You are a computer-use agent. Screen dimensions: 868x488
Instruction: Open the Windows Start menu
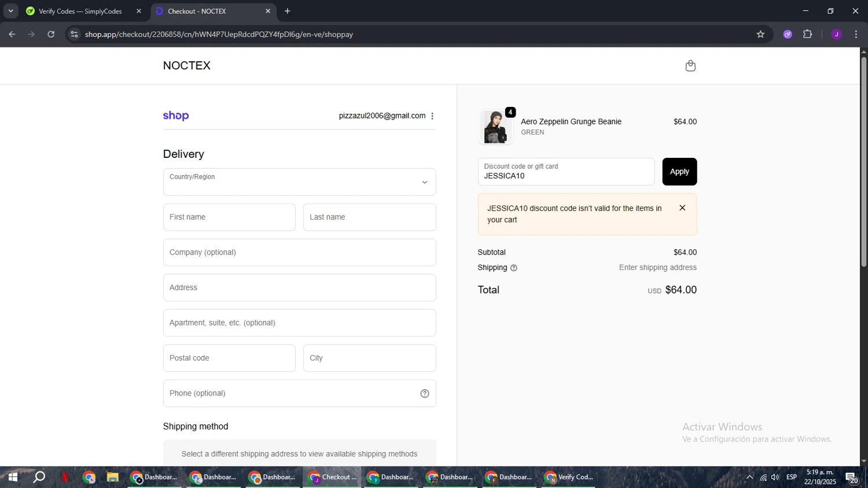12,478
